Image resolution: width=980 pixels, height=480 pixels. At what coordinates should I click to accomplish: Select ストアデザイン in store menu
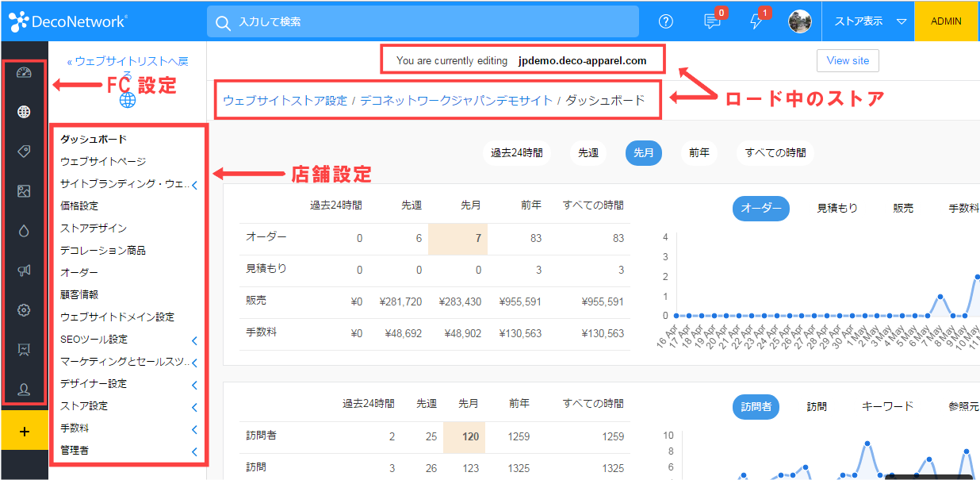pyautogui.click(x=94, y=228)
